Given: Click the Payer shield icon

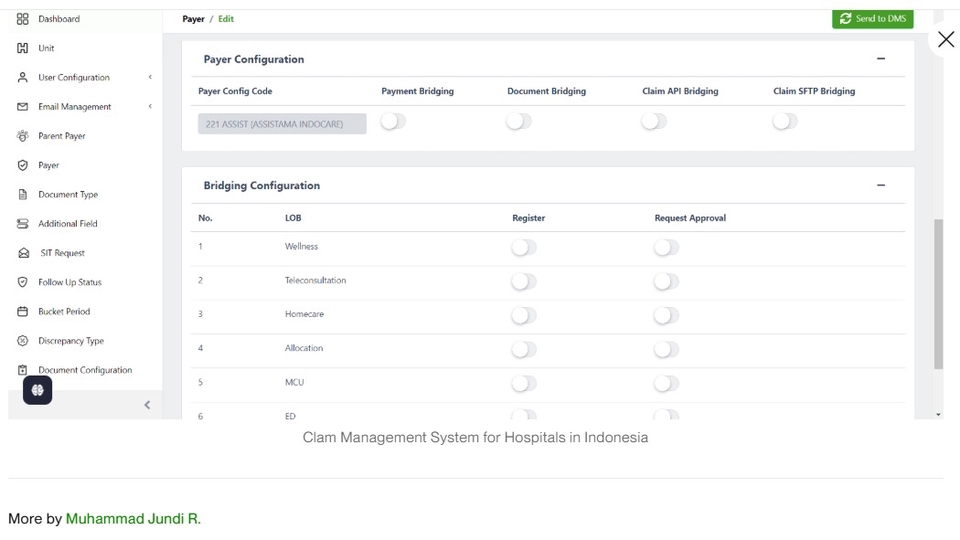Looking at the screenshot, I should tap(23, 165).
